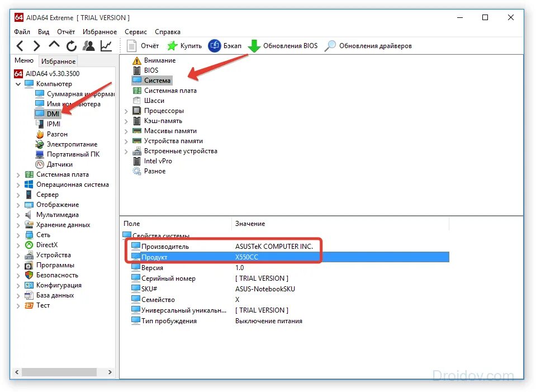
Task: Select the IPMI tree item
Action: click(x=48, y=124)
